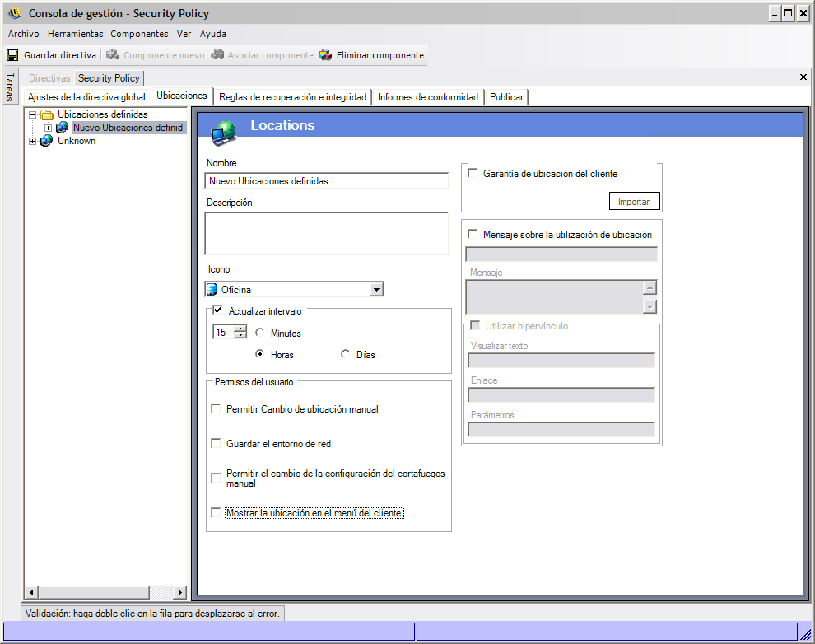
Task: Click the Descripción text area
Action: [x=327, y=233]
